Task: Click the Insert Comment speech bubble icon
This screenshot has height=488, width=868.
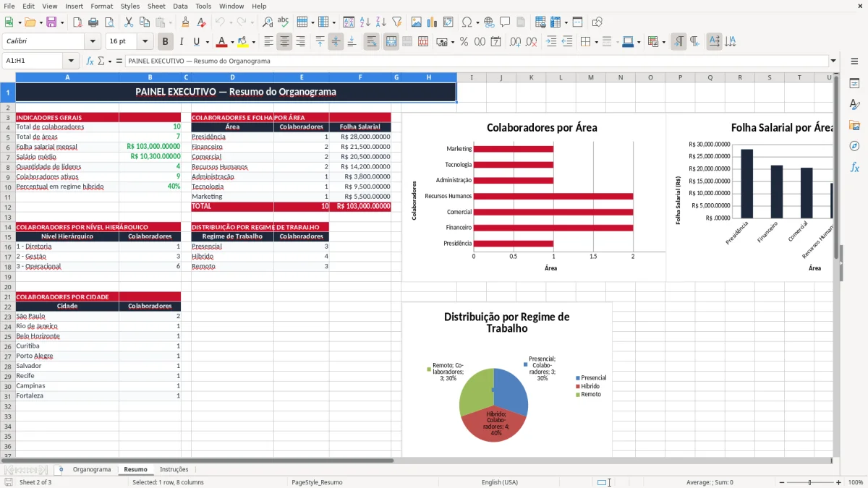Action: pos(505,22)
